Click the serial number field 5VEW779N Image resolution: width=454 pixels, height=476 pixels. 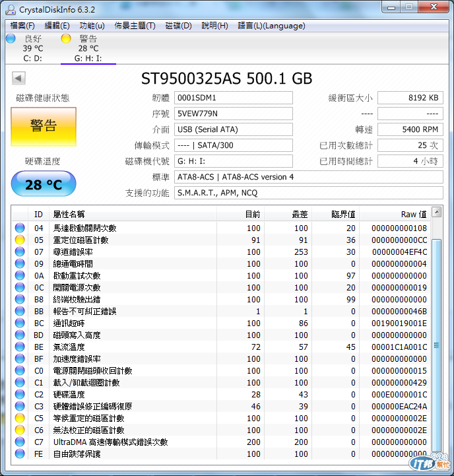234,114
